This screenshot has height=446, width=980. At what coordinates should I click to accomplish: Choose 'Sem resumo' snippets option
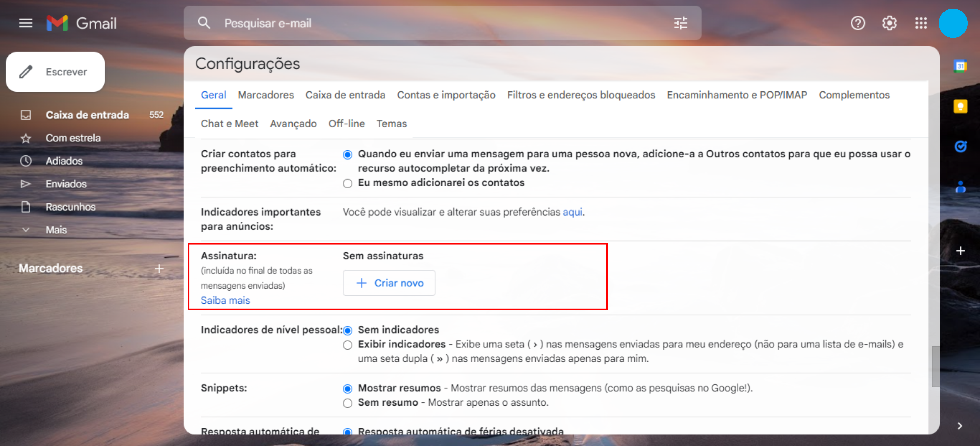click(x=347, y=403)
